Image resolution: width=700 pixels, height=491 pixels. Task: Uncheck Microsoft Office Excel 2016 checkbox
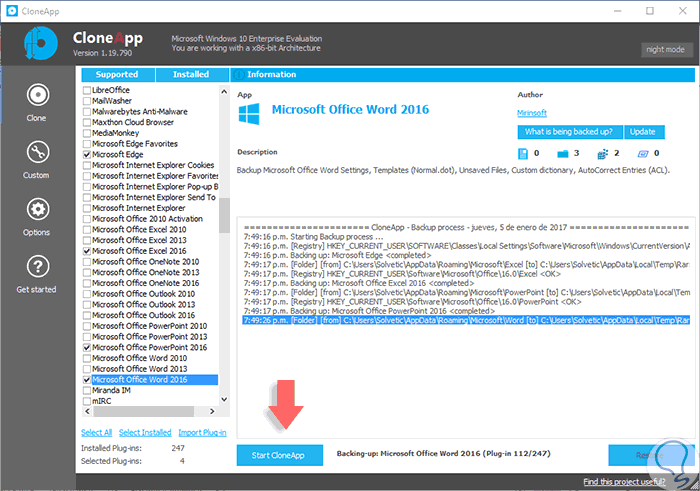click(x=87, y=251)
